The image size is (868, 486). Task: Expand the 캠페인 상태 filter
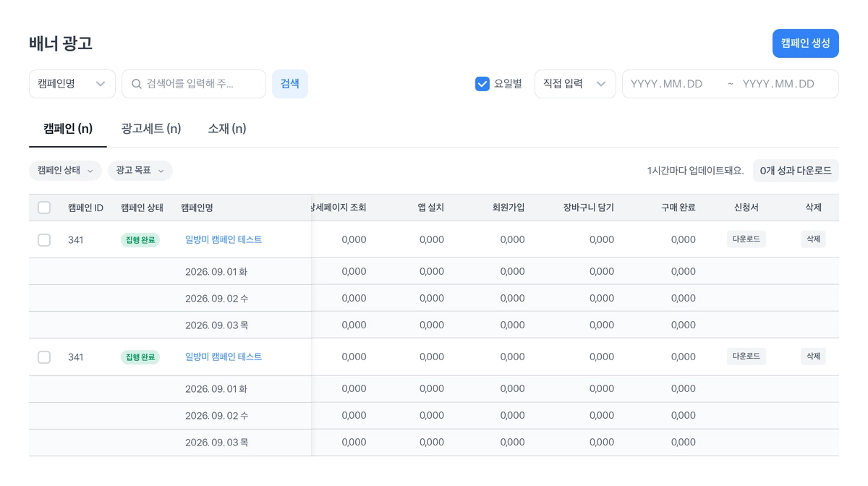click(65, 171)
